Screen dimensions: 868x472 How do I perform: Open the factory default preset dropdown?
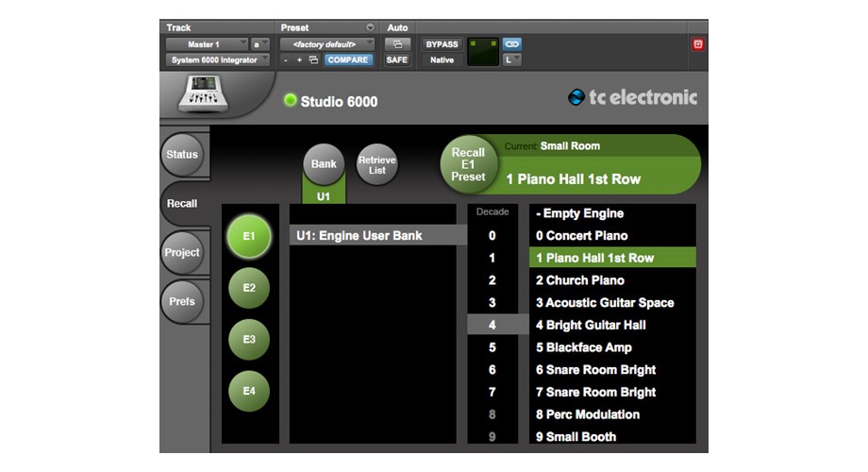coord(326,44)
